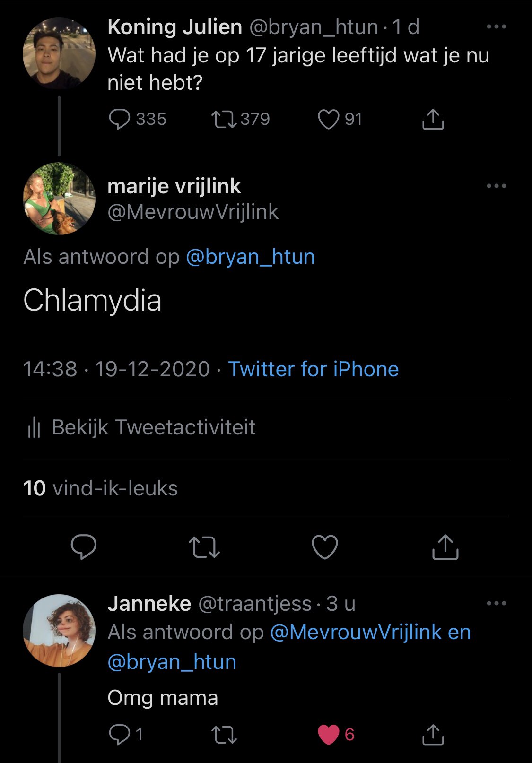Share the Chlamydia tweet
This screenshot has height=763, width=532.
pos(445,547)
